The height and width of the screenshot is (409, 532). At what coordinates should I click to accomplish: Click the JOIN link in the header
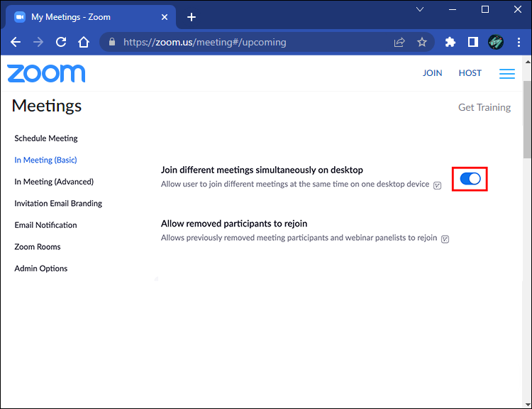pyautogui.click(x=432, y=73)
